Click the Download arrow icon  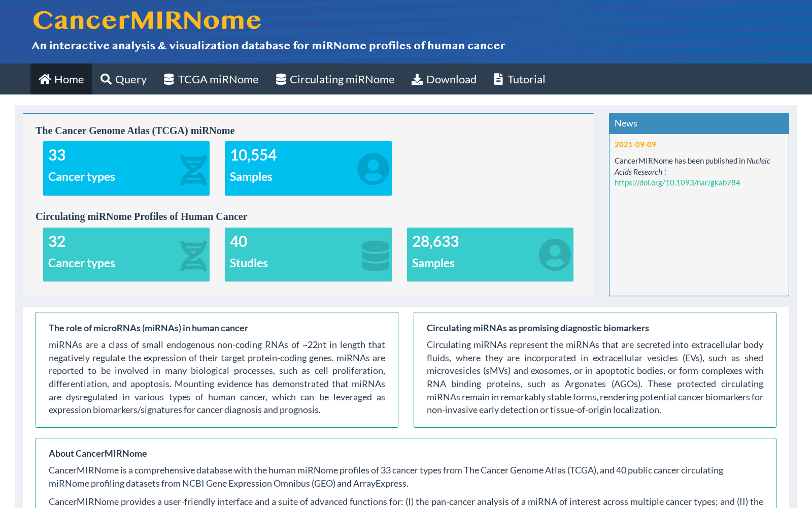click(417, 79)
